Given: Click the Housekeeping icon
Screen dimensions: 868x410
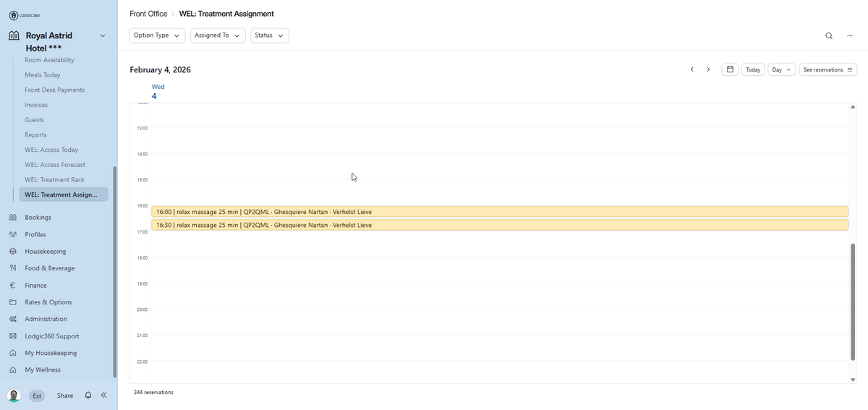Looking at the screenshot, I should [13, 252].
